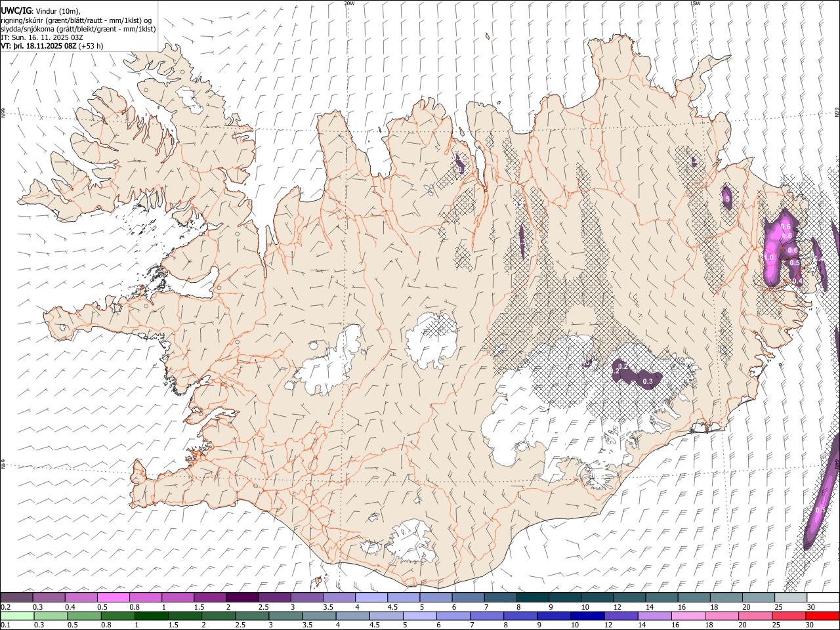
Task: Click the upper legend swatch between 0.2 and 0.3
Action: click(x=16, y=597)
